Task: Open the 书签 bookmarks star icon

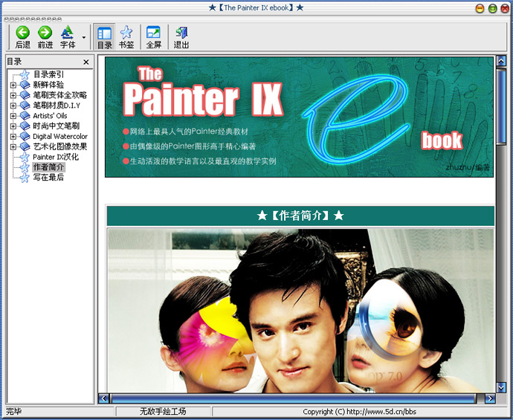Action: 126,33
